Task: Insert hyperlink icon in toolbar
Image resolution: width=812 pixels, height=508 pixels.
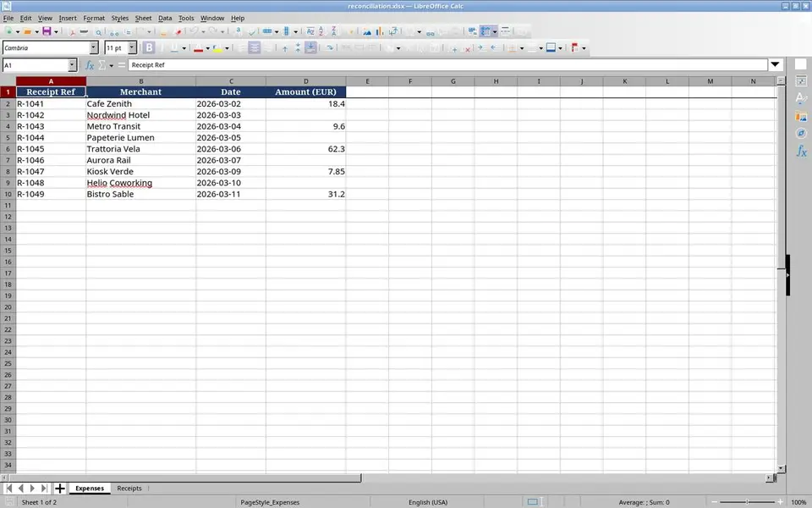Action: tap(431, 33)
